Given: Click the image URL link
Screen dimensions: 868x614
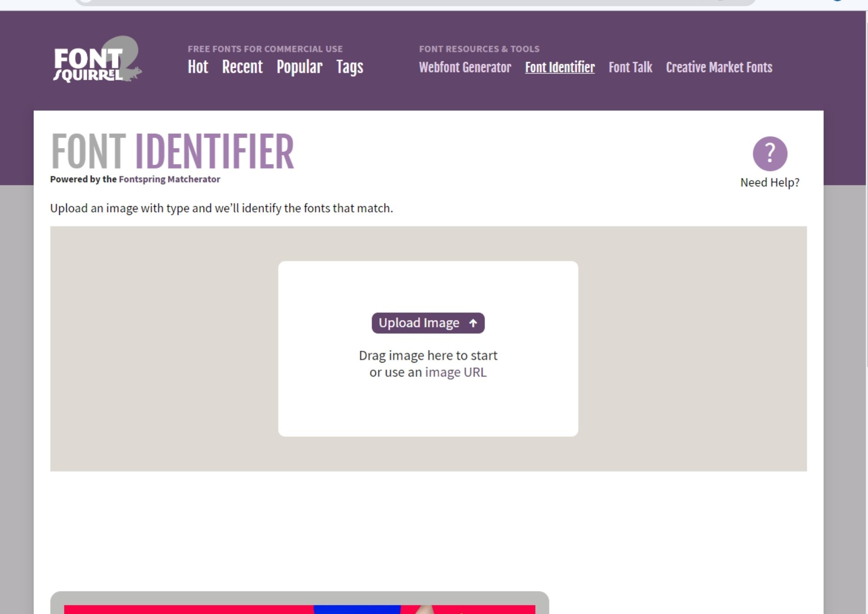Looking at the screenshot, I should click(x=456, y=372).
